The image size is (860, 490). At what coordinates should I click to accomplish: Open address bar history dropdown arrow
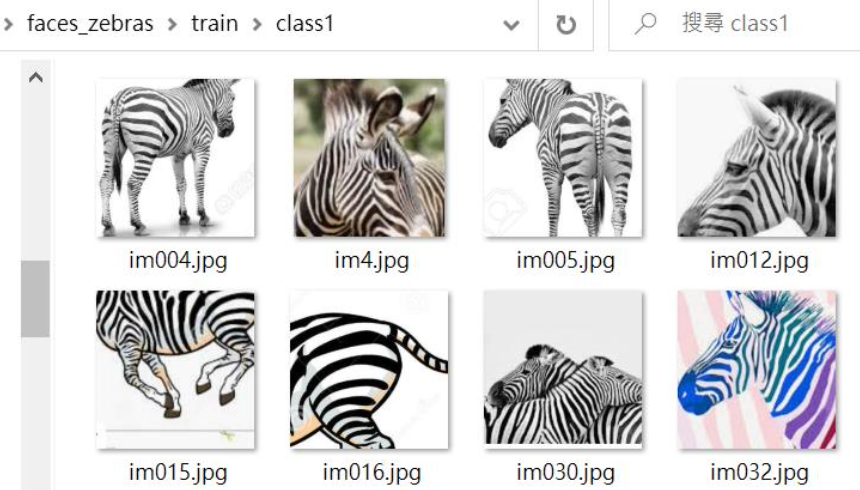pos(511,25)
